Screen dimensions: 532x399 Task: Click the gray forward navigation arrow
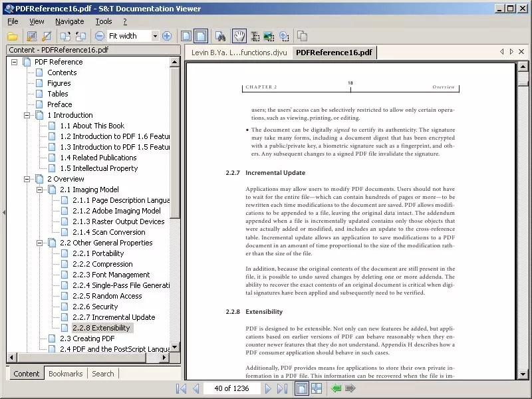click(x=350, y=388)
